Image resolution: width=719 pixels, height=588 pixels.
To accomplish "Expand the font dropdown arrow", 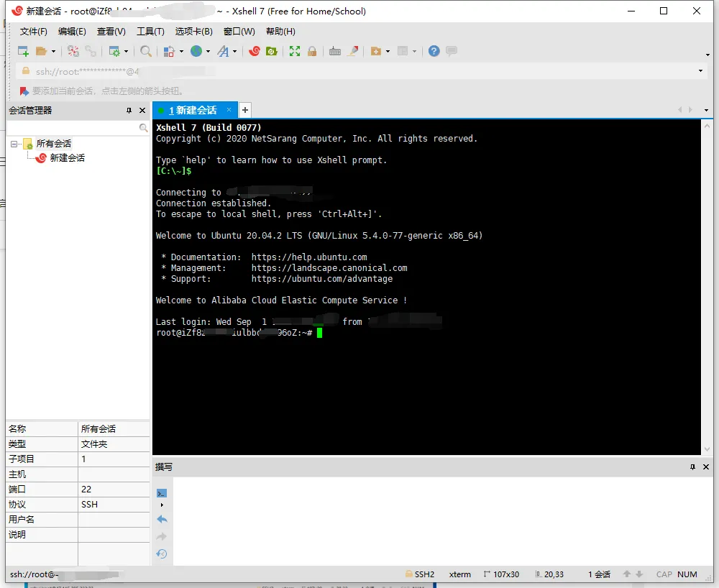I will (x=235, y=51).
